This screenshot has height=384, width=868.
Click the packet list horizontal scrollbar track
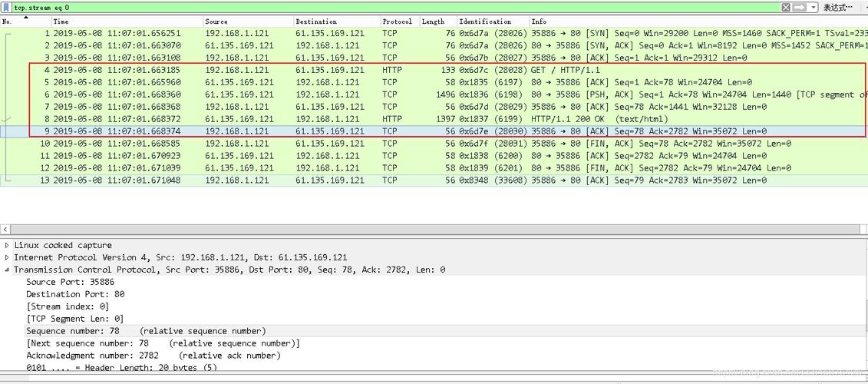point(434,229)
